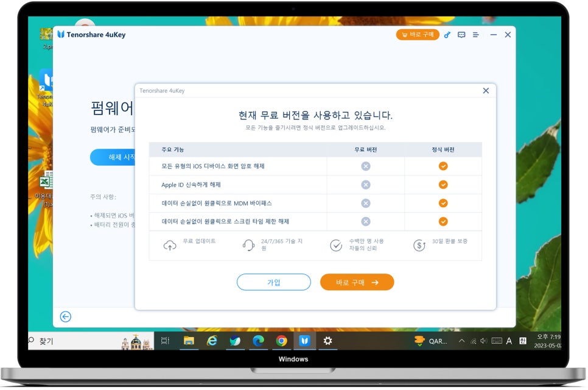
Task: Click the orange 바로 구매 button in title bar
Action: [418, 35]
